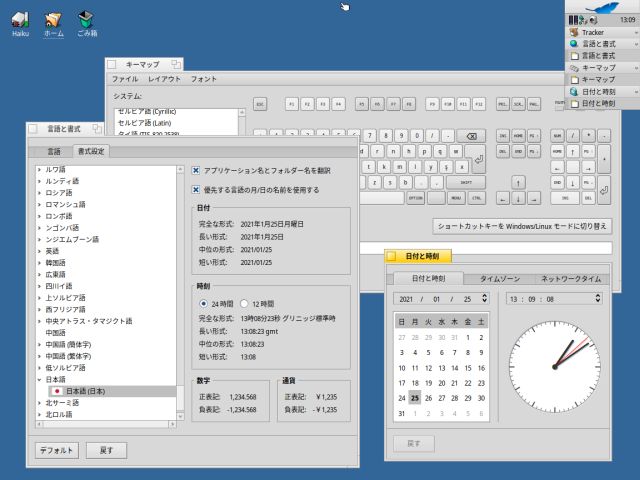This screenshot has height=480, width=640.
Task: Collapse the 日本語 tree item
Action: click(x=39, y=379)
